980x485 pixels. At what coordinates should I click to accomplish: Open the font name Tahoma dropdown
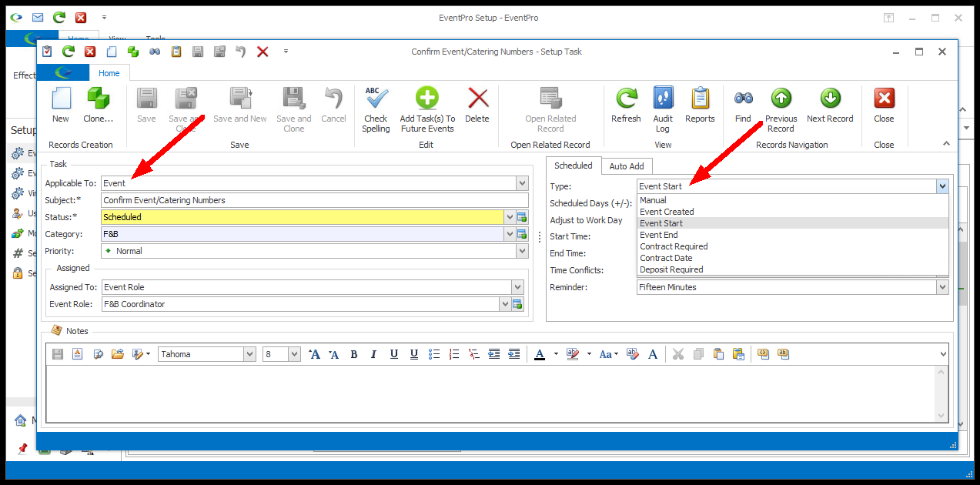pyautogui.click(x=249, y=354)
